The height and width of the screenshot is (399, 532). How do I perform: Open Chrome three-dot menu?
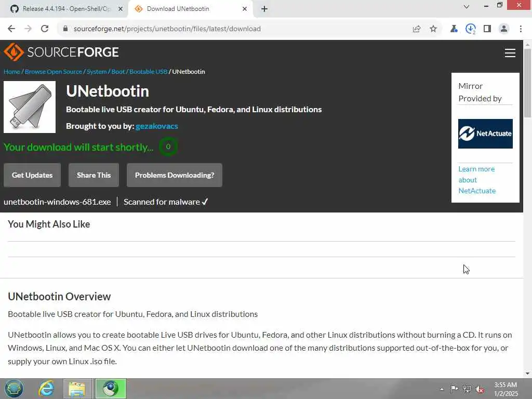(521, 29)
